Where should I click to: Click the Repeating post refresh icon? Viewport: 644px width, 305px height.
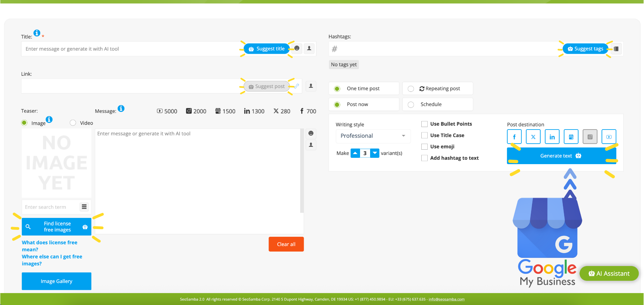[x=422, y=89]
